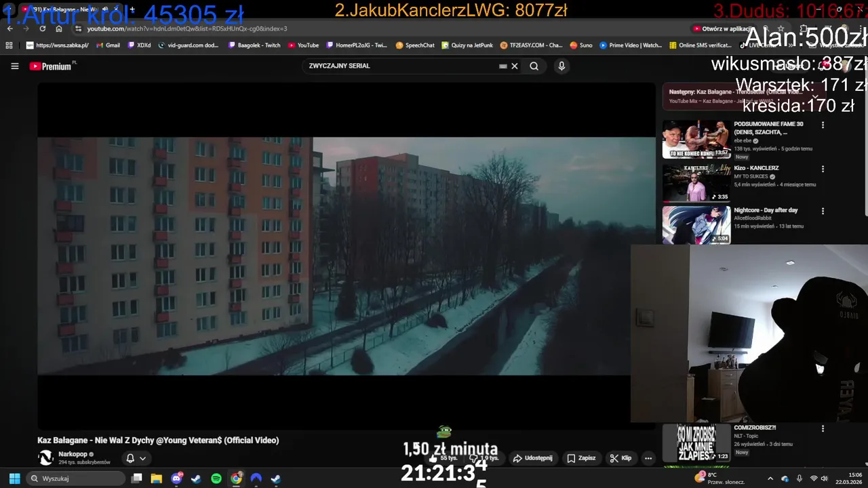Viewport: 868px width, 488px height.
Task: Open the bookmarks bar apps grid
Action: 9,45
